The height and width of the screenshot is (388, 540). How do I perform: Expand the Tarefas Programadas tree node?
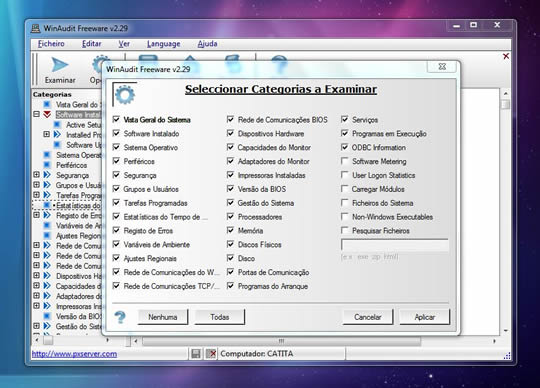[x=36, y=195]
